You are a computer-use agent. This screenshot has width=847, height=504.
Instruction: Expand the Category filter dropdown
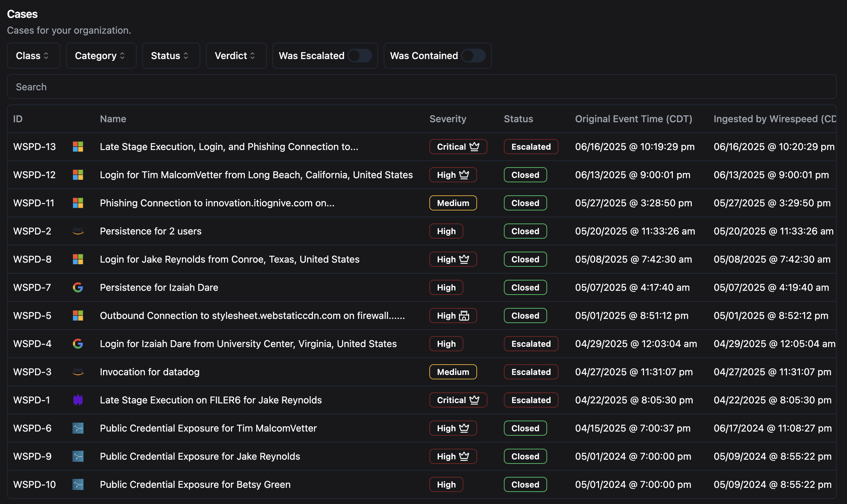(101, 56)
